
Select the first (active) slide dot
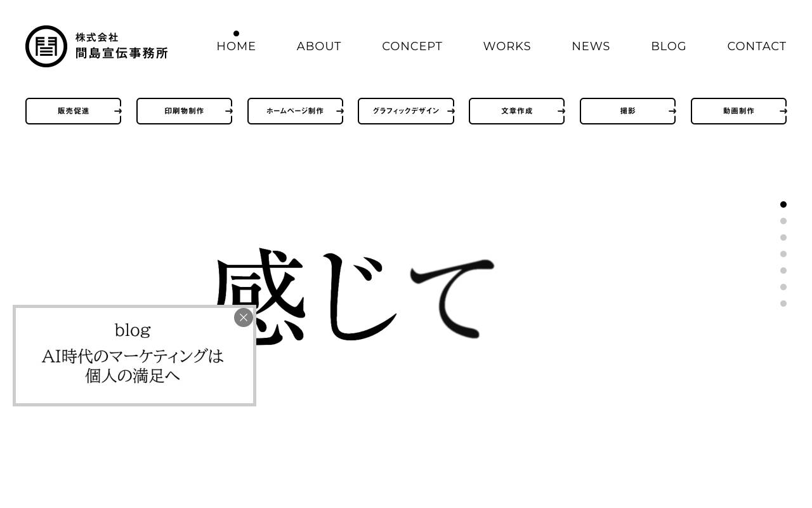tap(783, 204)
